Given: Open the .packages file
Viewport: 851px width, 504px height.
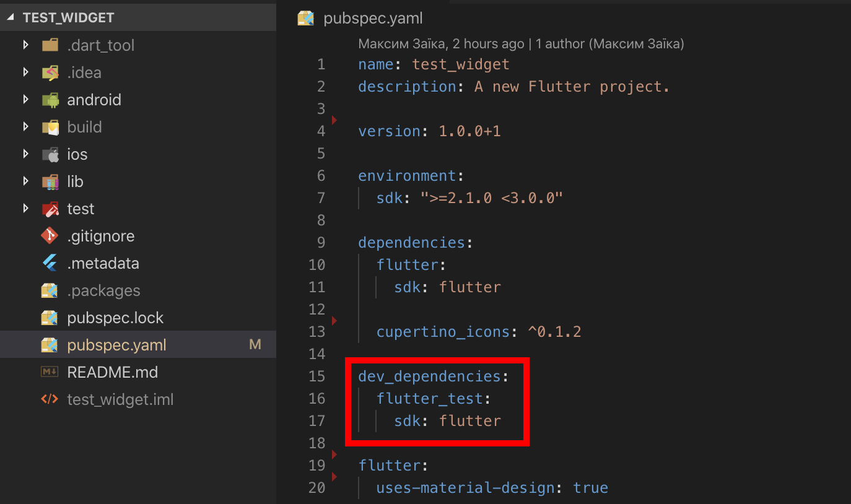Looking at the screenshot, I should (103, 290).
